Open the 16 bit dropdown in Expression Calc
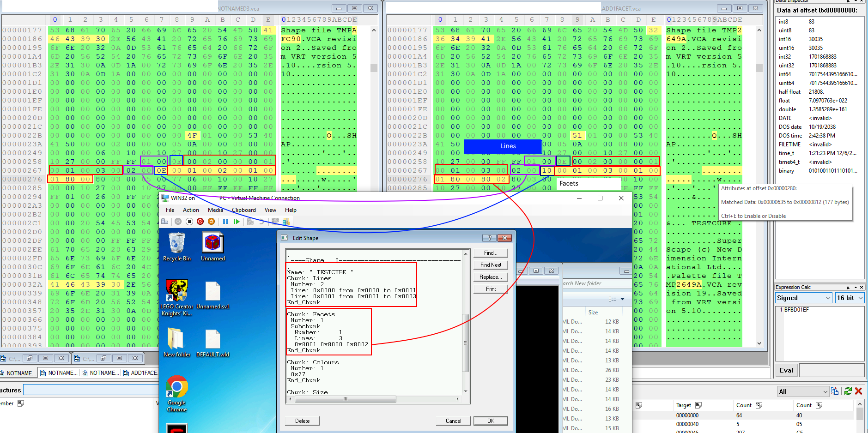Image resolution: width=868 pixels, height=433 pixels. (849, 298)
